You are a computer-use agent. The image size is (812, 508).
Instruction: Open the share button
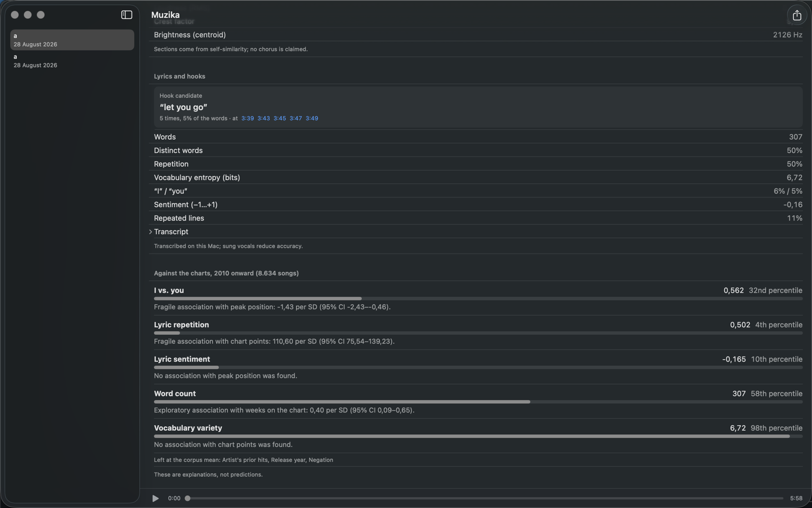pyautogui.click(x=797, y=15)
